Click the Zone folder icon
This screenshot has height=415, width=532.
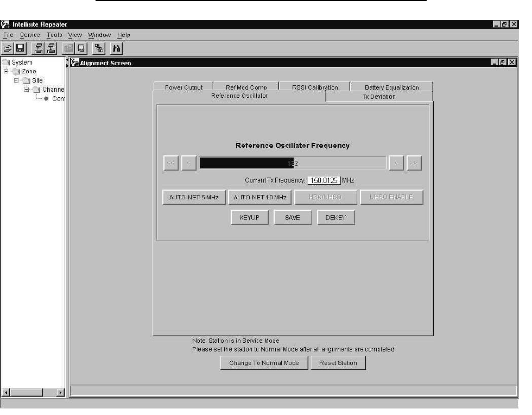coord(17,71)
